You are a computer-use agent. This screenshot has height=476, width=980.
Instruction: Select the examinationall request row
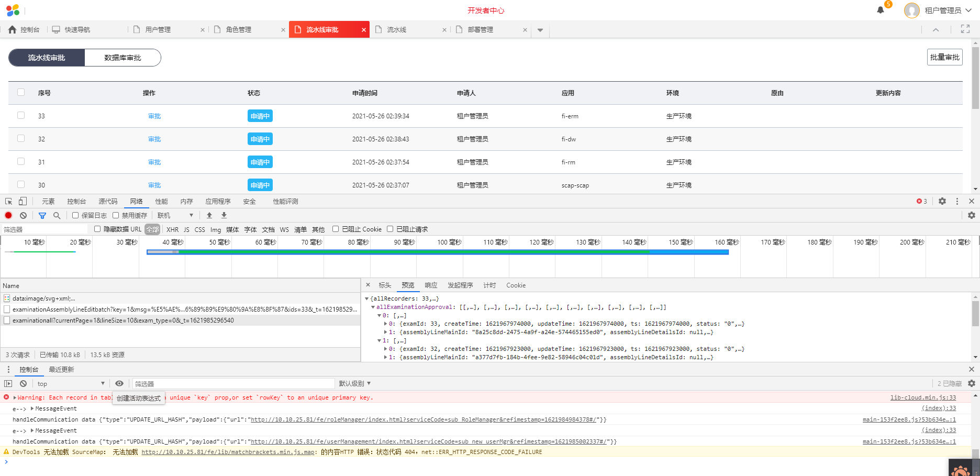180,320
